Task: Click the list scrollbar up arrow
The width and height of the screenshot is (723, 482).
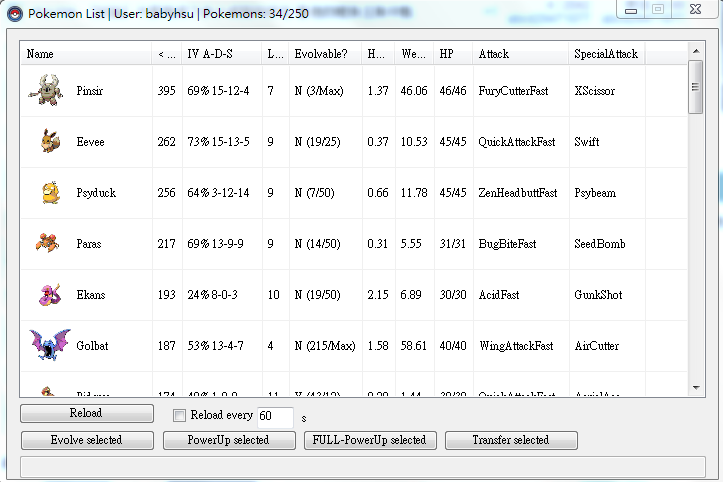Action: pos(696,51)
